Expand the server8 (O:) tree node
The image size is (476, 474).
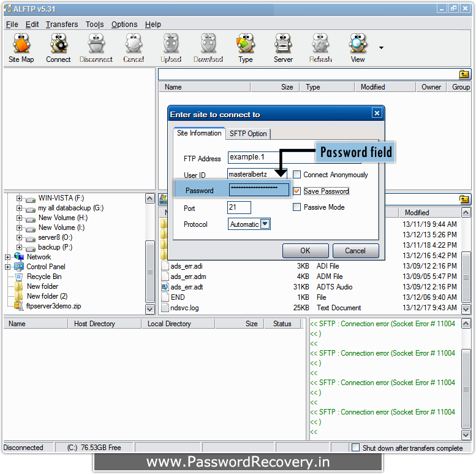[19, 237]
